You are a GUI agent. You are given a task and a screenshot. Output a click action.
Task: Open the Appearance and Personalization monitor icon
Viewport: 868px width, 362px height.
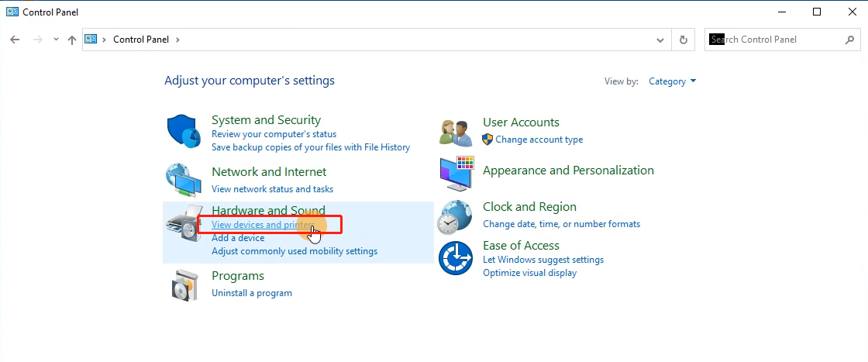click(456, 174)
